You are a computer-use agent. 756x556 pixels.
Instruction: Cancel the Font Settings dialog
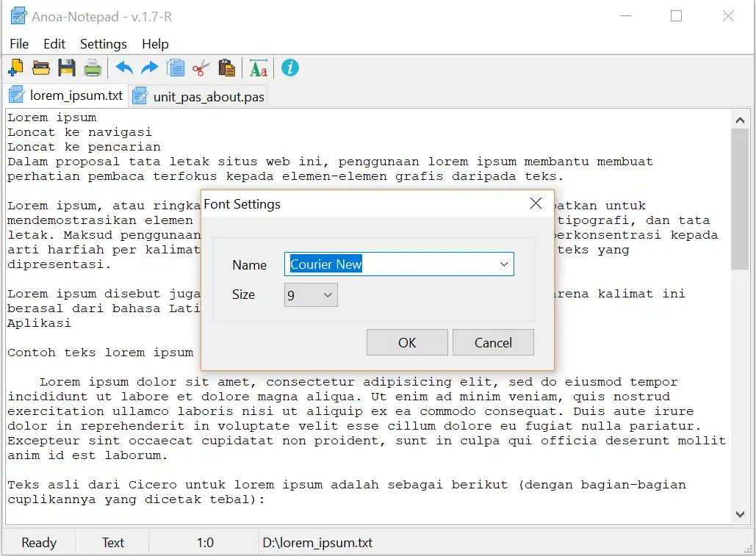coord(493,342)
